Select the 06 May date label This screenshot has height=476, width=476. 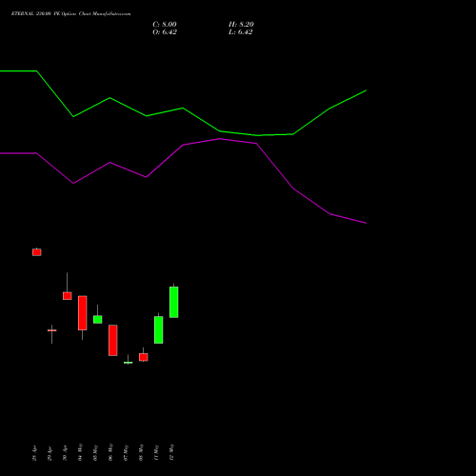click(x=110, y=452)
